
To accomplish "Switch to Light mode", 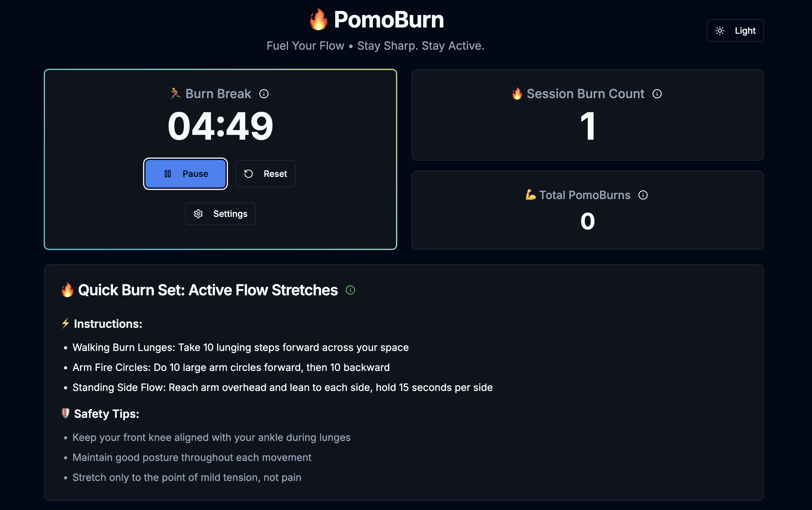I will coord(735,31).
